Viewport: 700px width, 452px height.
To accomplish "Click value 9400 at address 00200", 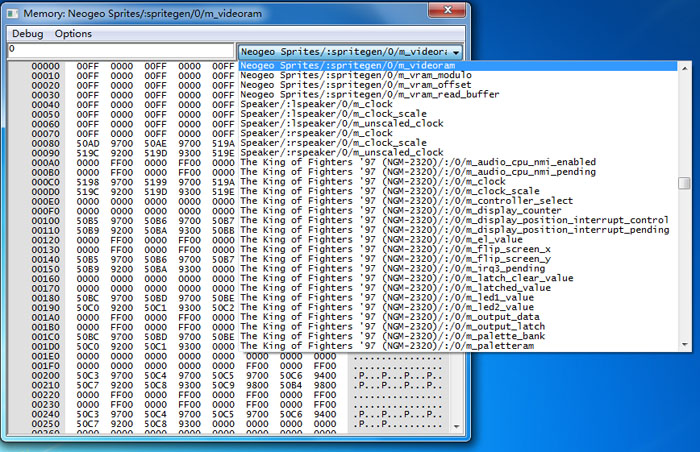I will [x=325, y=376].
